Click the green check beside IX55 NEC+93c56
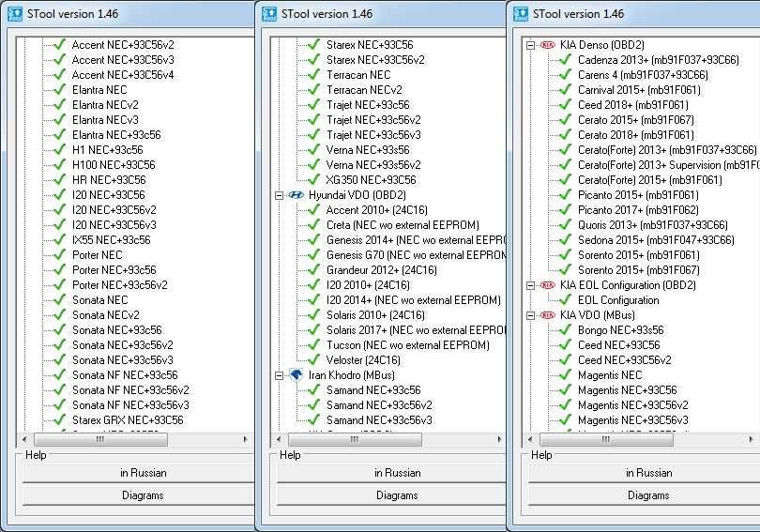This screenshot has width=760, height=532. [x=60, y=240]
